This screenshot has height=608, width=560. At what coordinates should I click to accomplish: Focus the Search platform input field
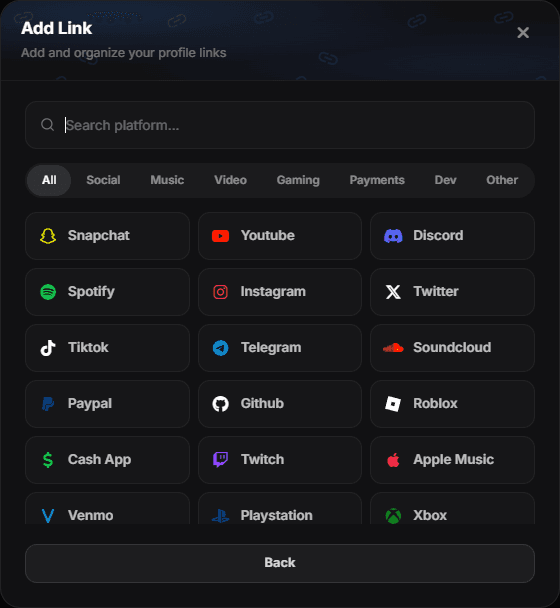280,125
